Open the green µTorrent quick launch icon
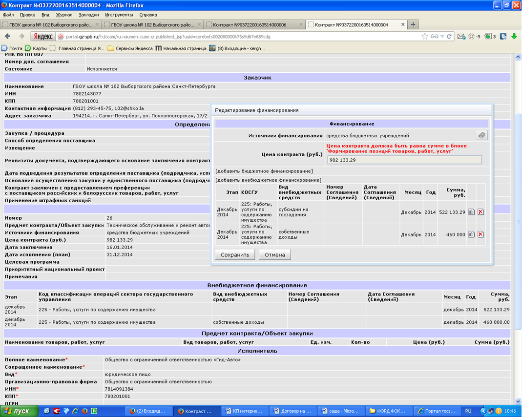This screenshot has height=420, width=522. (94, 411)
